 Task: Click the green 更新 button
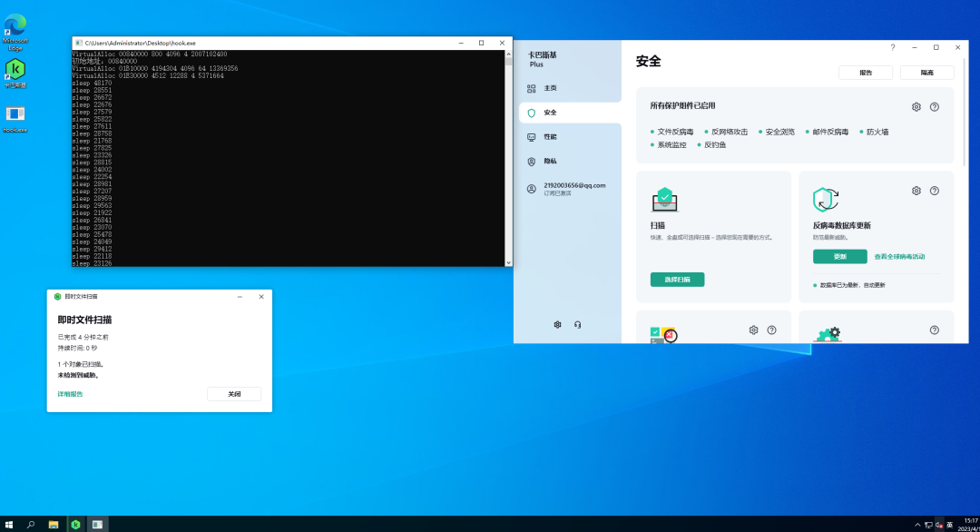pos(840,256)
